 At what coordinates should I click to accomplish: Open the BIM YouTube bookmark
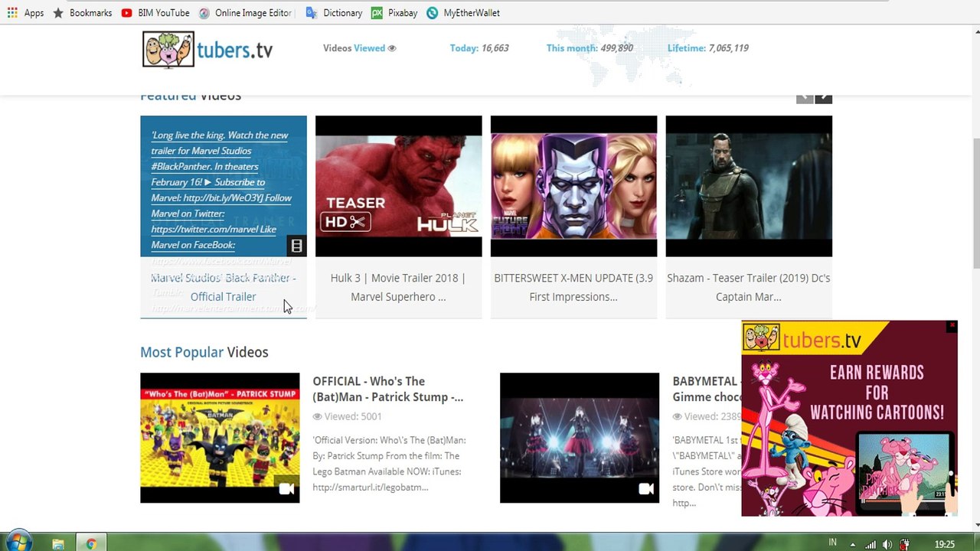pos(155,13)
